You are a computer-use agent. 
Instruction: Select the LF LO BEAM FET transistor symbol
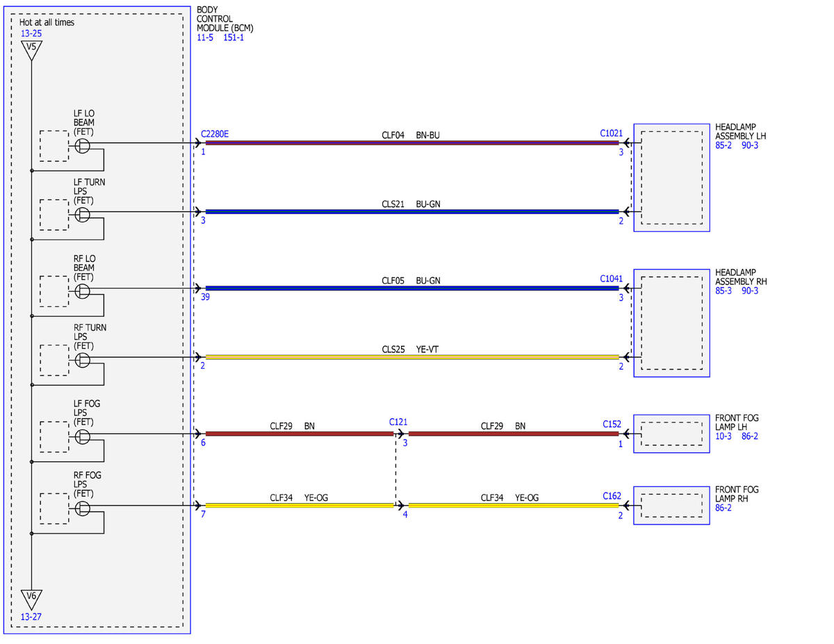tap(83, 145)
